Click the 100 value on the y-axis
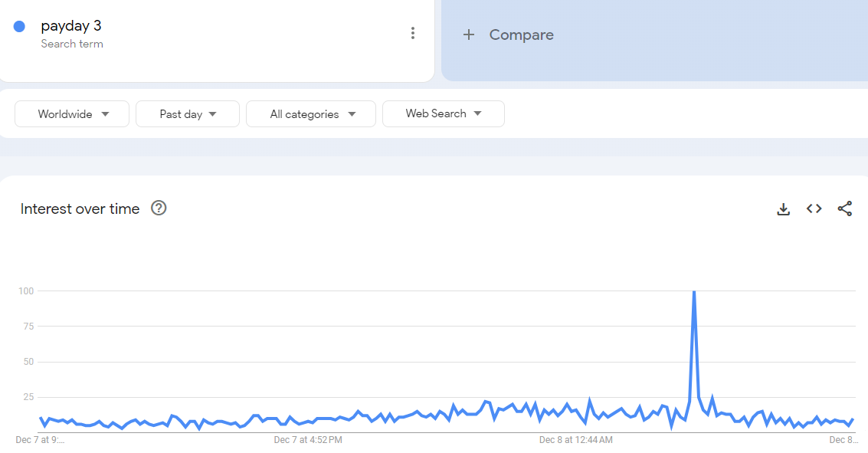 point(26,291)
